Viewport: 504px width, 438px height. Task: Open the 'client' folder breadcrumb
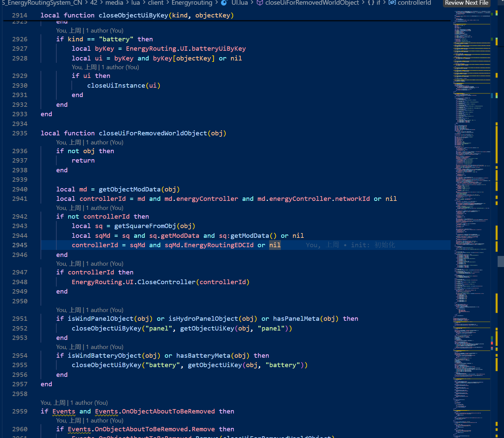(x=156, y=3)
